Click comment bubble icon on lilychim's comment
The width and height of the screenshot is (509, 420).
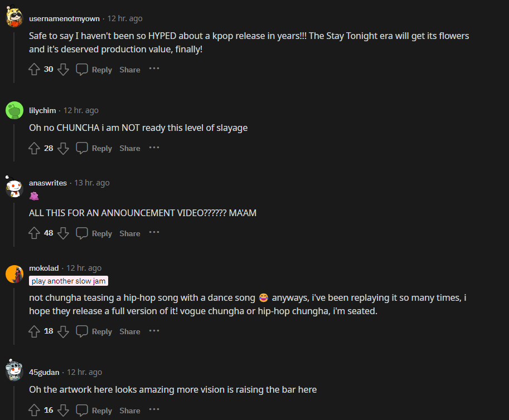82,148
